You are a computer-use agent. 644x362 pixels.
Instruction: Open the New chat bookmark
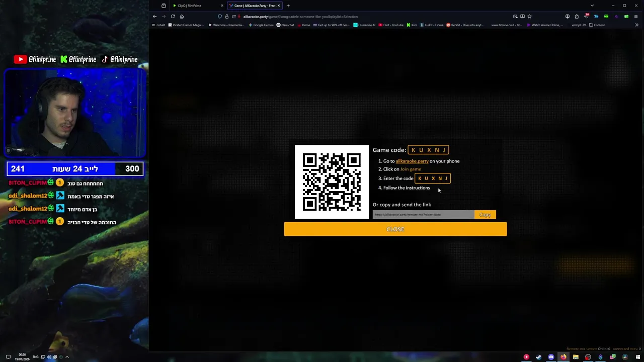click(x=285, y=25)
